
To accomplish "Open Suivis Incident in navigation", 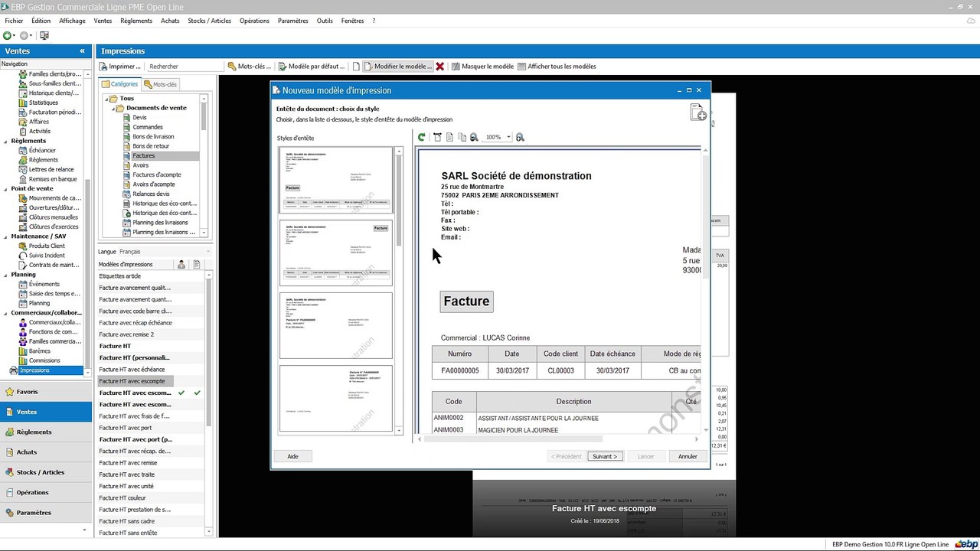I will (47, 256).
